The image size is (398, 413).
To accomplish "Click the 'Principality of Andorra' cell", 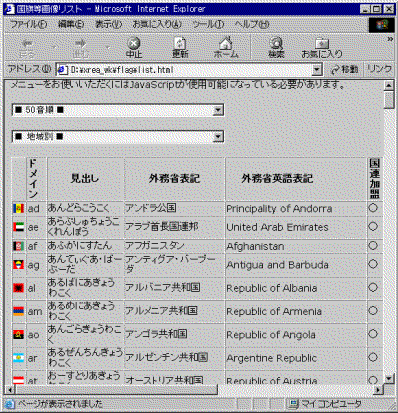I will pyautogui.click(x=296, y=209).
